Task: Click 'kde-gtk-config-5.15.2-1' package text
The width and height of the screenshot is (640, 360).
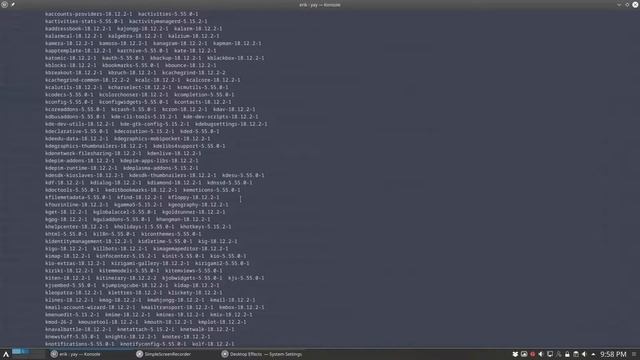Action: coord(155,124)
